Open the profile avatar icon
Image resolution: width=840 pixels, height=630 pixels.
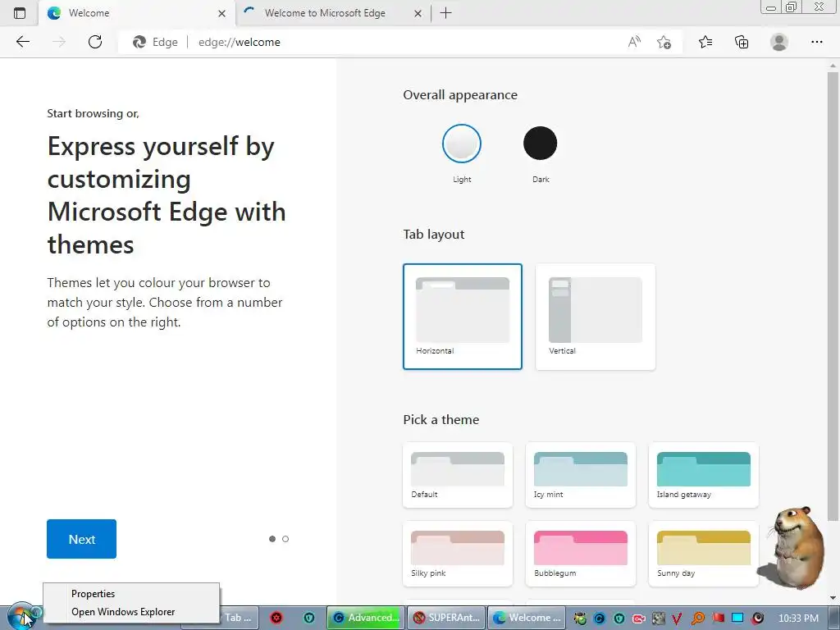tap(779, 42)
